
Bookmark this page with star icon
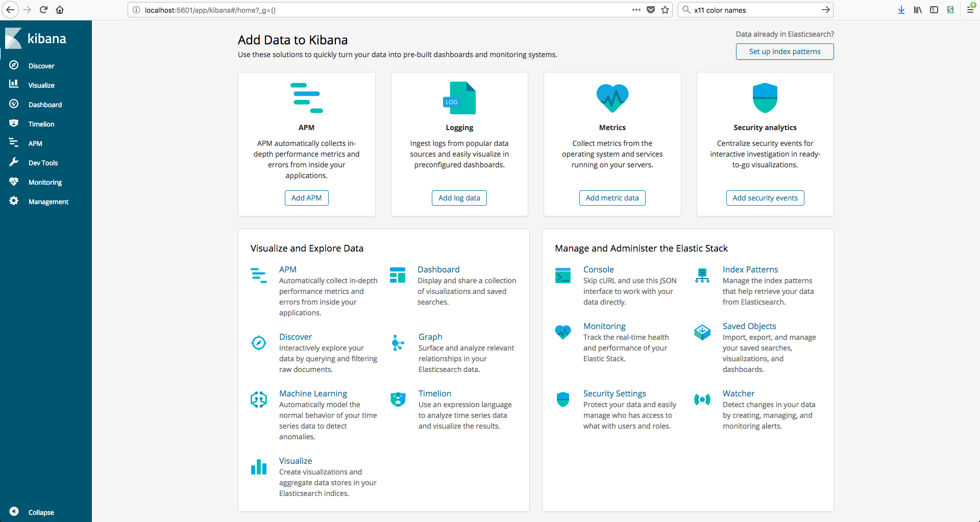665,10
